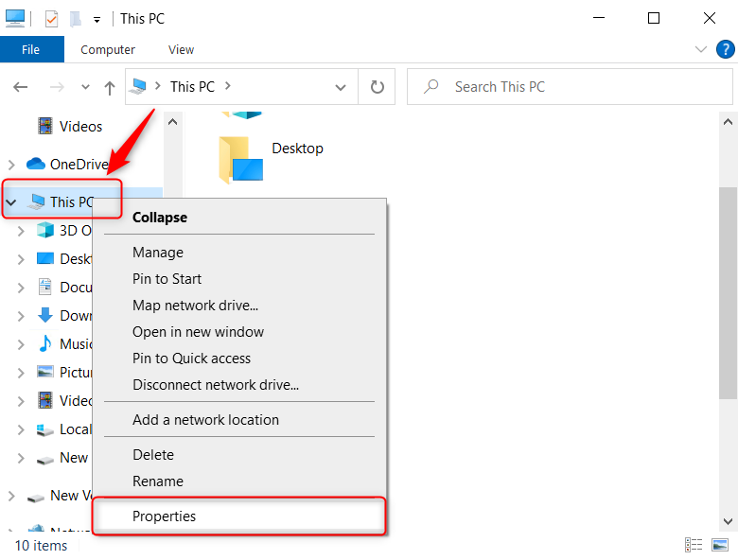Viewport: 738px width, 560px height.
Task: Select Disconnect network drive menu entry
Action: [x=239, y=385]
